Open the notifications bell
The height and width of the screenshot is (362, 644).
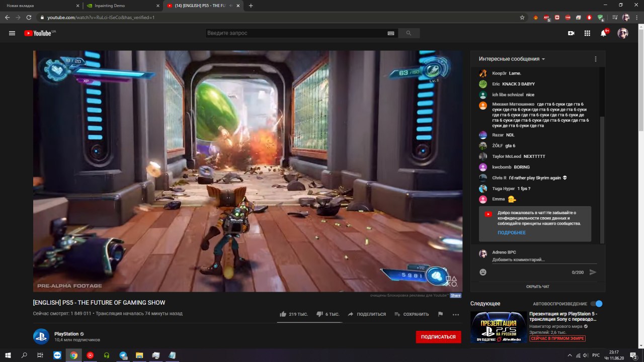click(x=603, y=33)
